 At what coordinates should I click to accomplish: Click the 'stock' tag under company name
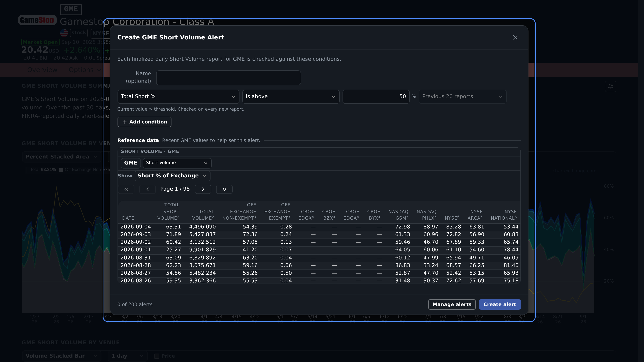pos(79,33)
